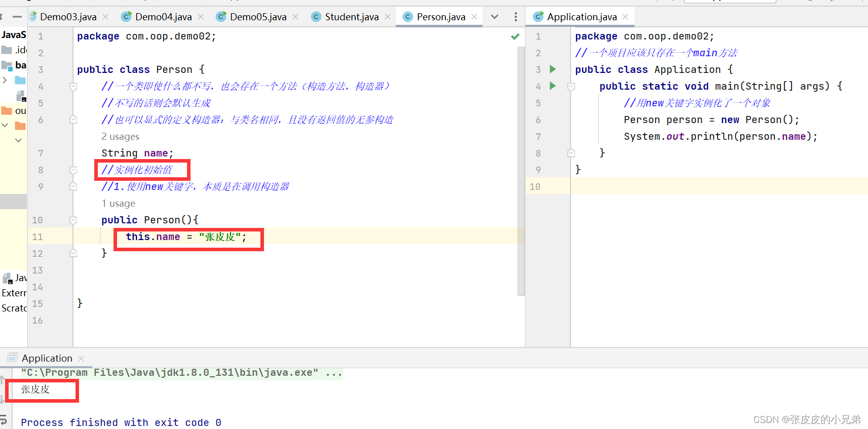Collapse Person constructor at line 10
Image resolution: width=868 pixels, height=429 pixels.
point(73,220)
